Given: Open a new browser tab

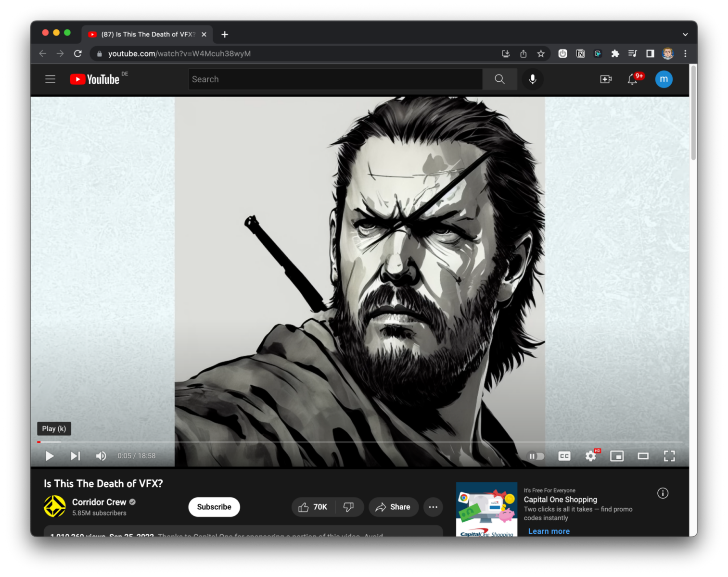Looking at the screenshot, I should pyautogui.click(x=225, y=34).
